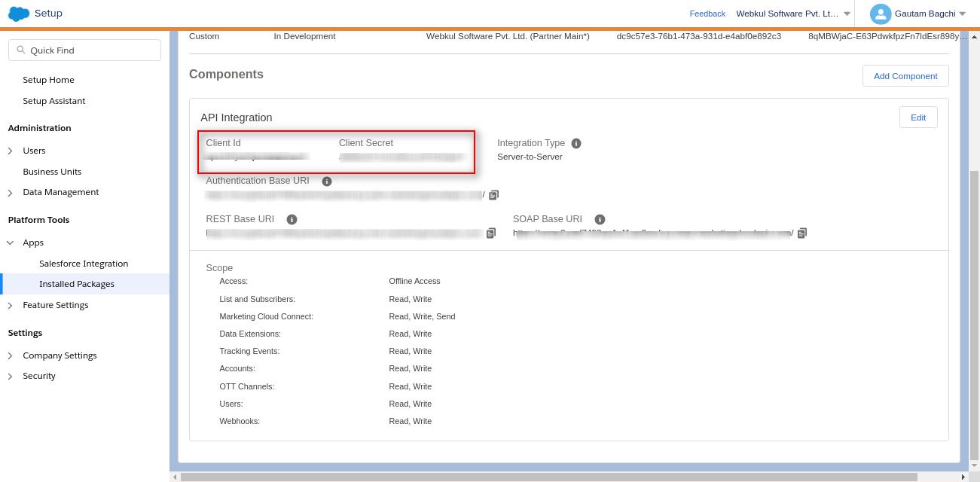Copy the REST Base URI
Image resolution: width=980 pixels, height=482 pixels.
point(491,233)
